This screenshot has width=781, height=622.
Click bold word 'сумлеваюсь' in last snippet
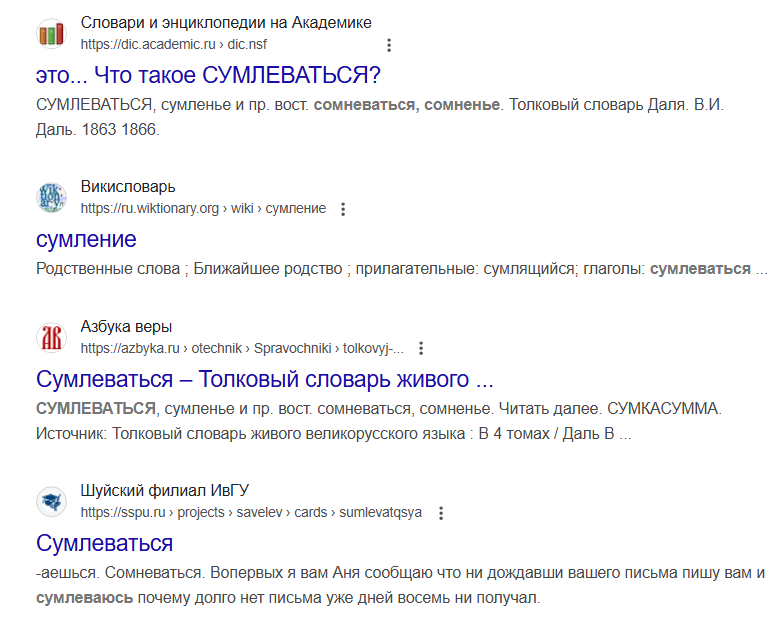[x=84, y=598]
